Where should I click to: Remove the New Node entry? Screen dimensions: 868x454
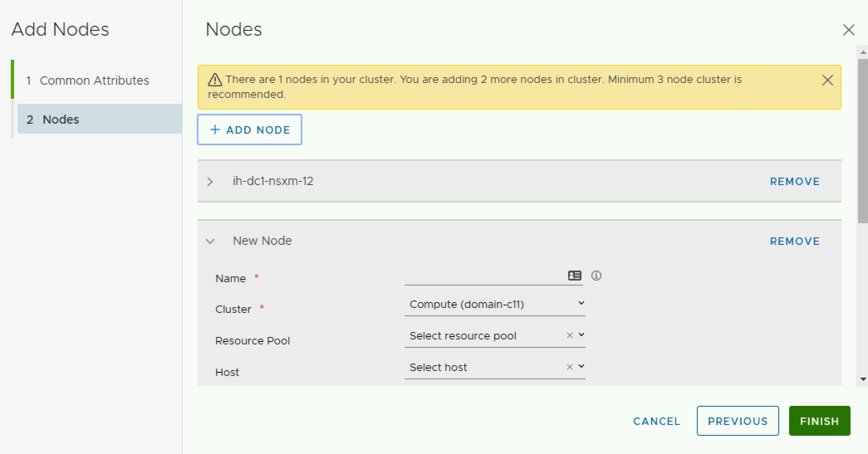click(794, 241)
